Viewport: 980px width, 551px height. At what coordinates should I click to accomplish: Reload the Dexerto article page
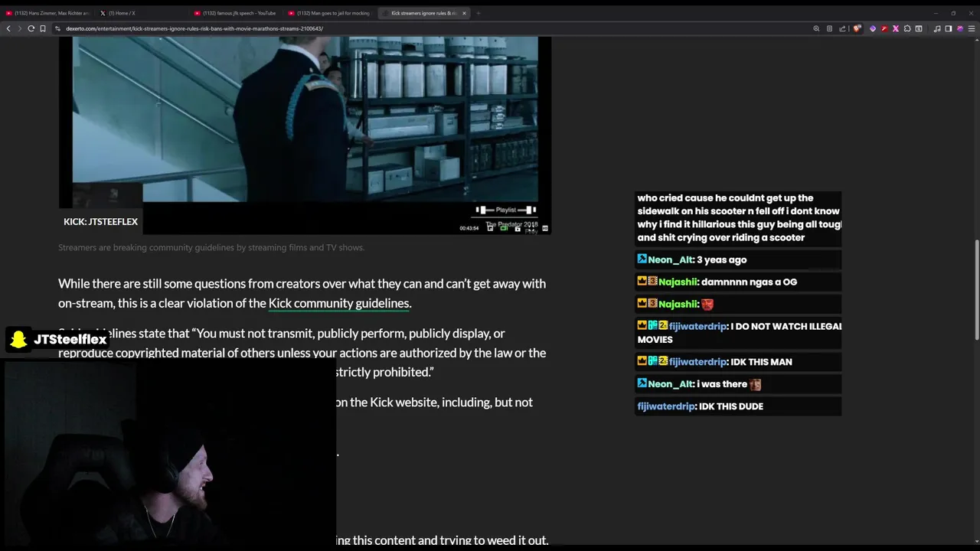(31, 28)
